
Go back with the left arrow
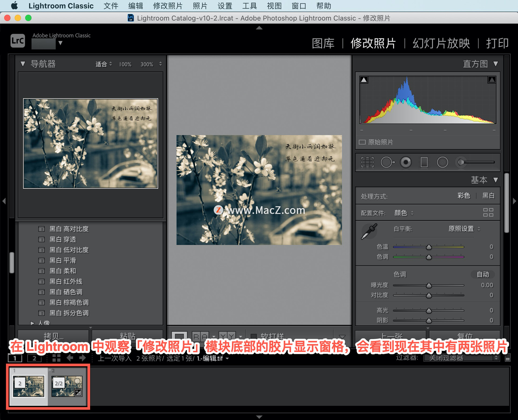[70, 358]
